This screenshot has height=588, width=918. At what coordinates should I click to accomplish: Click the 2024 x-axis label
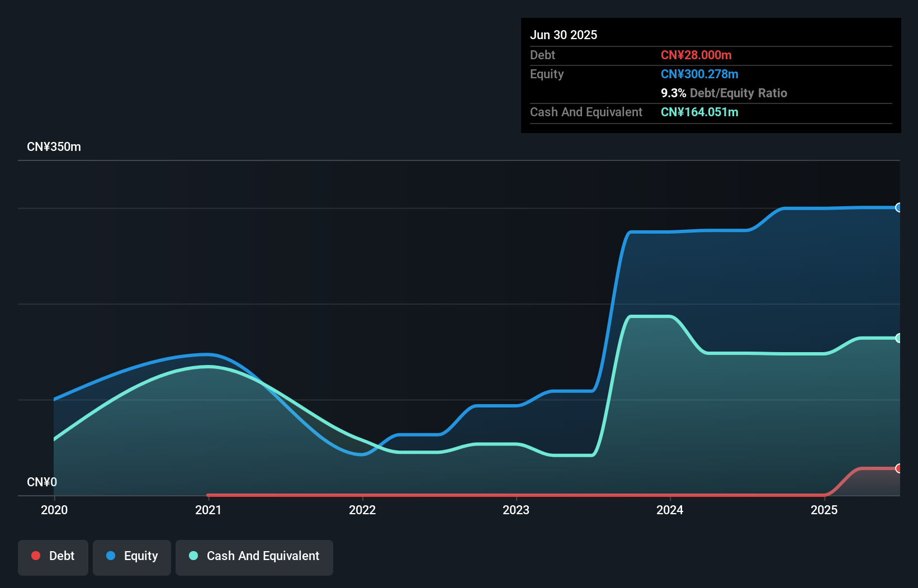coord(670,510)
